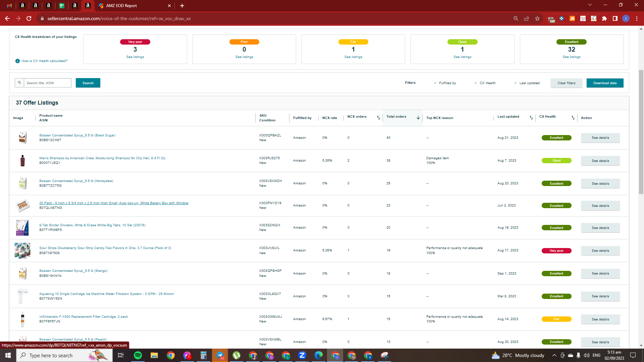The height and width of the screenshot is (362, 644).
Task: Open Aquaking Water Filtration System link
Action: point(106,294)
